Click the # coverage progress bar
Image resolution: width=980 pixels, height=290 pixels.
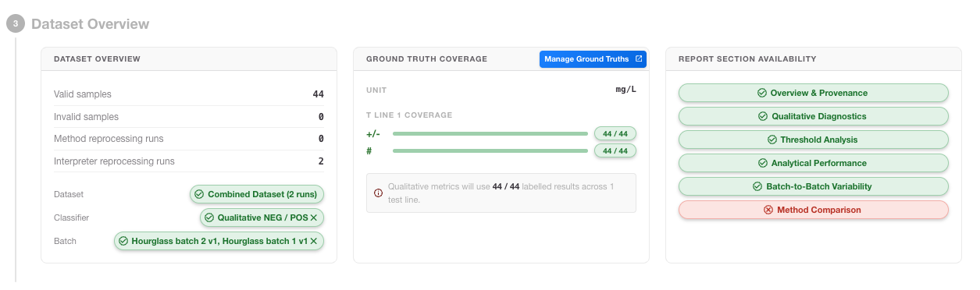coord(490,150)
